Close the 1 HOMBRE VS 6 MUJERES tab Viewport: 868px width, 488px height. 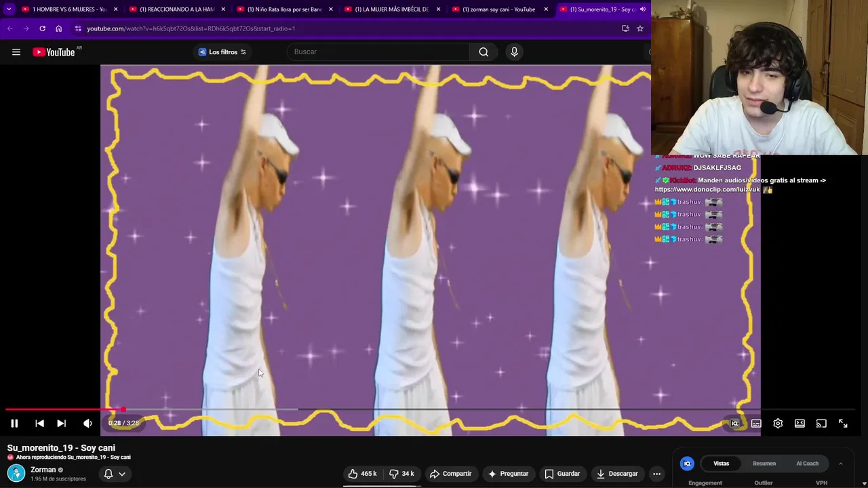(115, 9)
